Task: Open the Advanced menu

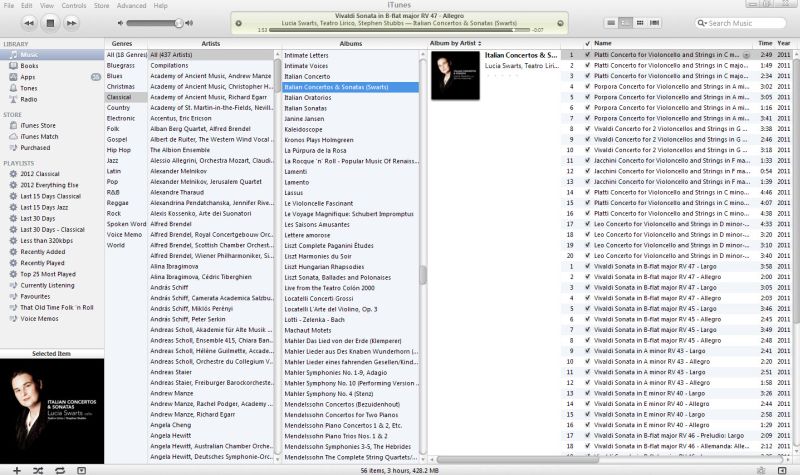Action: click(x=131, y=6)
